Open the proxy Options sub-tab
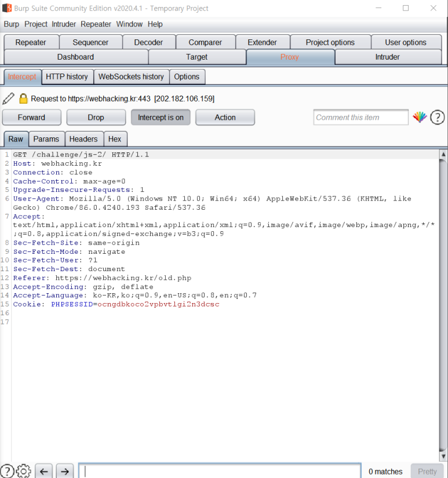Image resolution: width=448 pixels, height=478 pixels. tap(187, 76)
